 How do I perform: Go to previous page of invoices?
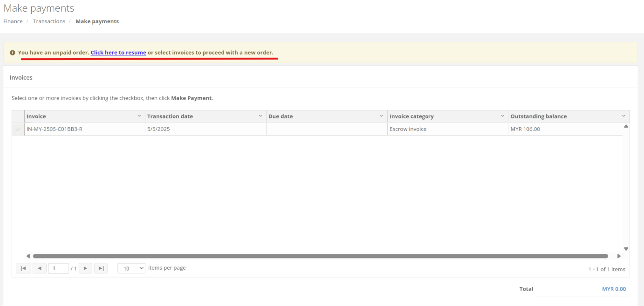click(39, 268)
